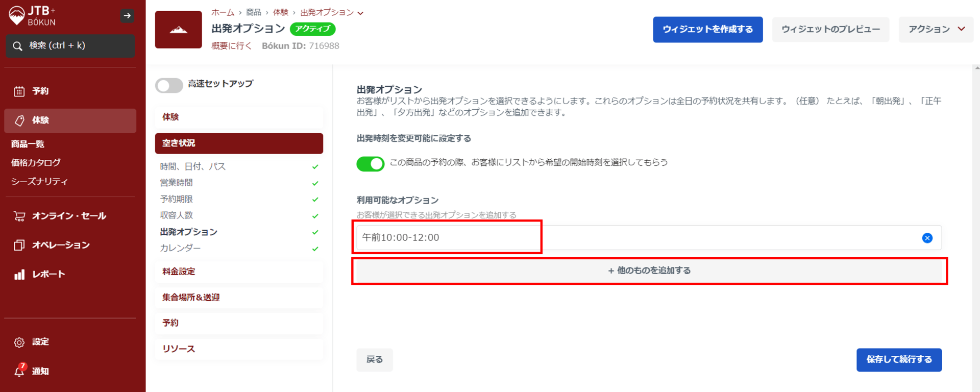Select カレンダー in the availability submenu
Image resolution: width=980 pixels, height=392 pixels.
click(x=180, y=248)
